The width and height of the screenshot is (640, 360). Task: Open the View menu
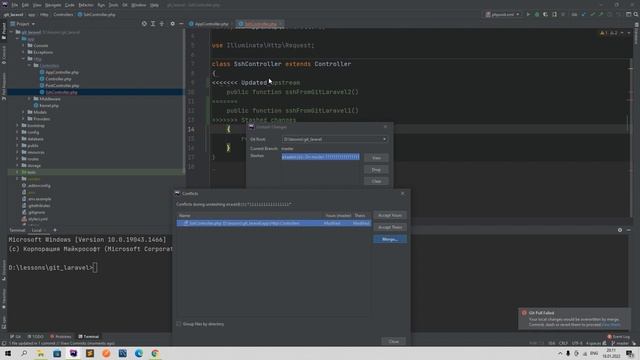point(37,5)
